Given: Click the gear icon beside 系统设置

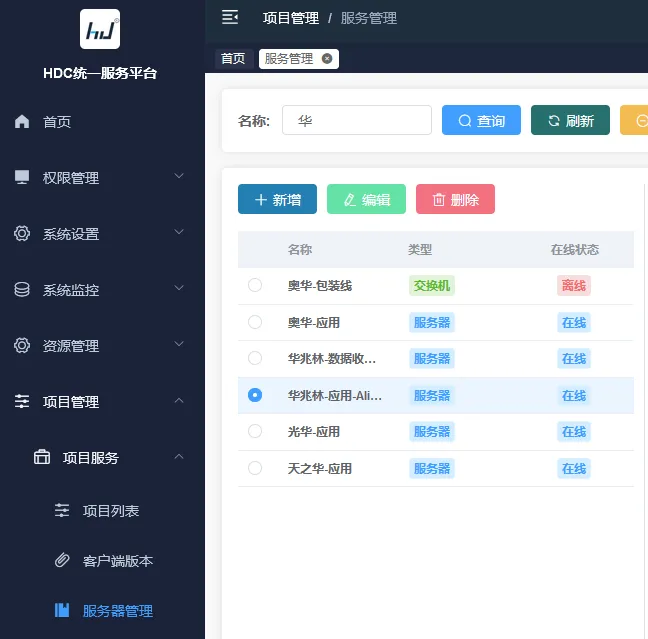Looking at the screenshot, I should coord(22,234).
